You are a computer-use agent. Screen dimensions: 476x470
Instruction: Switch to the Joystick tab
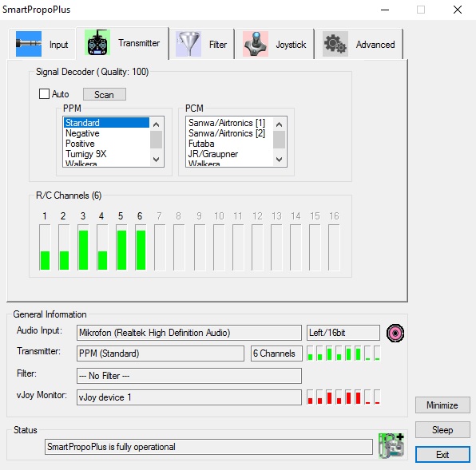coord(275,44)
